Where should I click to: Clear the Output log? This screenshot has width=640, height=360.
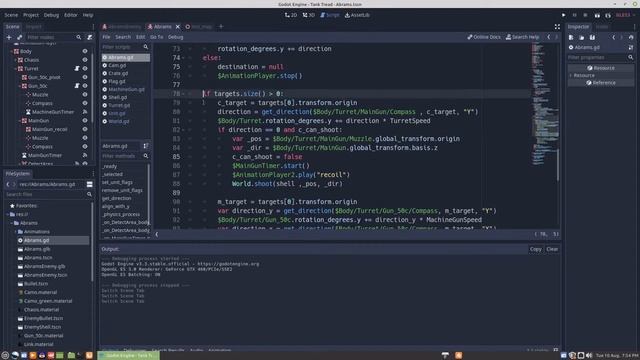[x=552, y=249]
